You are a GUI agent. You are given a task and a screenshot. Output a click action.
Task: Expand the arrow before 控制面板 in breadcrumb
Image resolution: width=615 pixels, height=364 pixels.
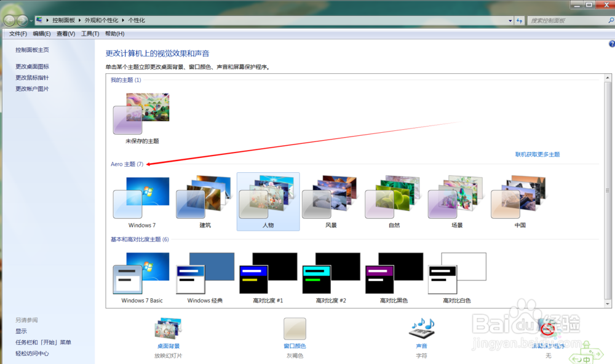coord(47,20)
